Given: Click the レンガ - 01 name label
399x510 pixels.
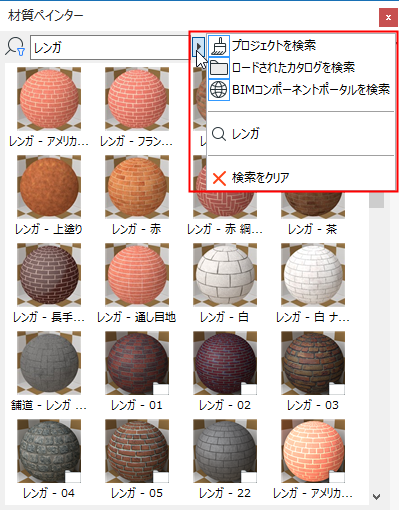Looking at the screenshot, I should tap(137, 405).
